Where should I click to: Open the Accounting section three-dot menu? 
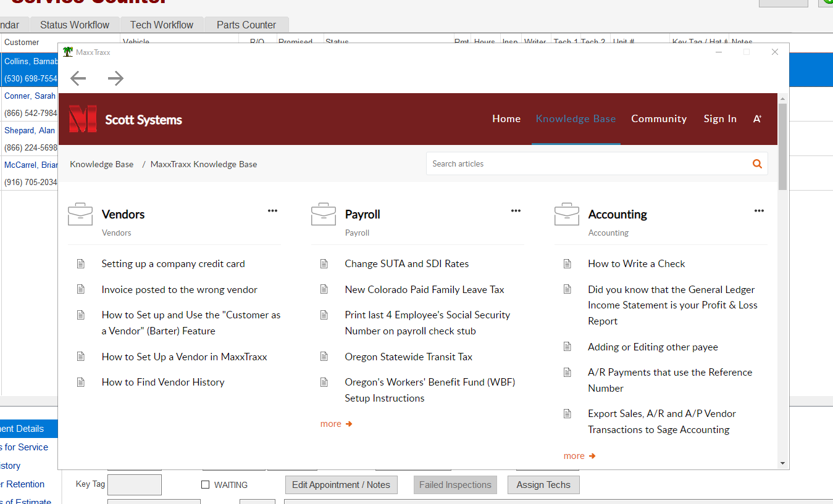pos(759,211)
